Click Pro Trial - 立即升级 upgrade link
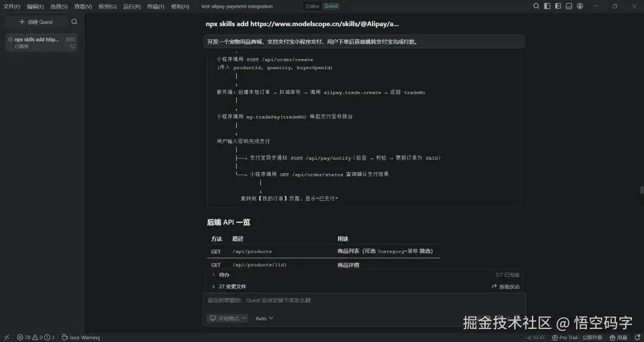 pyautogui.click(x=577, y=337)
